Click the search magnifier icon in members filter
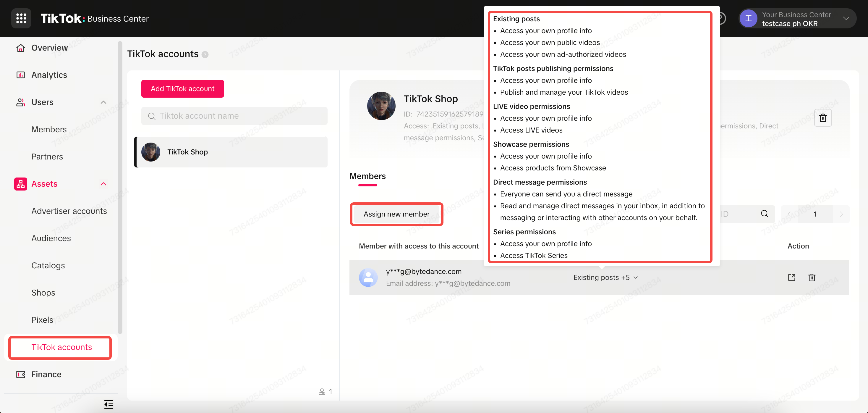The width and height of the screenshot is (868, 413). pyautogui.click(x=765, y=214)
